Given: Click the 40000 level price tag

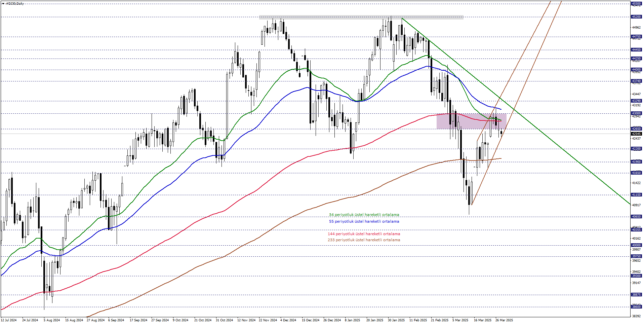Looking at the screenshot, I should [636, 245].
